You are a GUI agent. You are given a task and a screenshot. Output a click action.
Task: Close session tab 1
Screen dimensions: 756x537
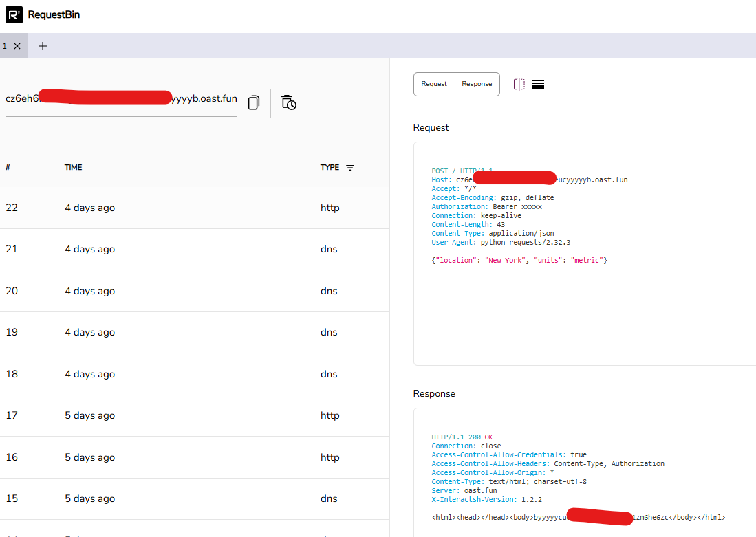click(17, 45)
